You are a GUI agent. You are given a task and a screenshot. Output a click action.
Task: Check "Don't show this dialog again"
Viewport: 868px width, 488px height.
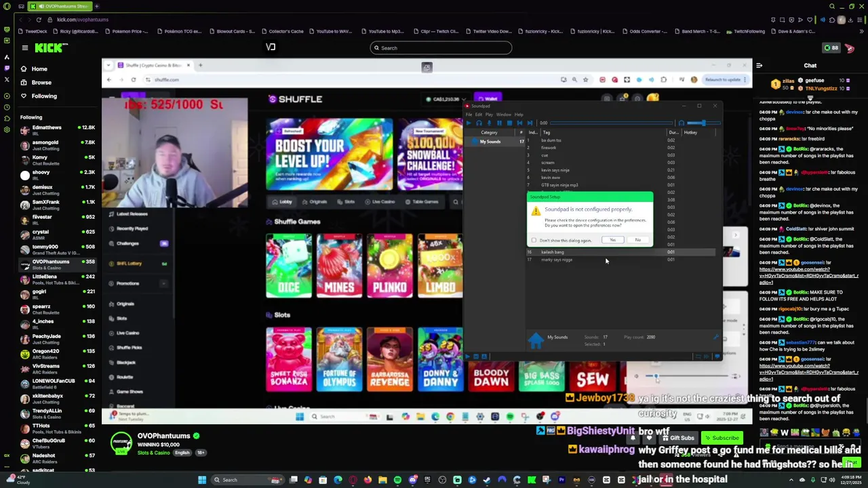[x=534, y=240]
